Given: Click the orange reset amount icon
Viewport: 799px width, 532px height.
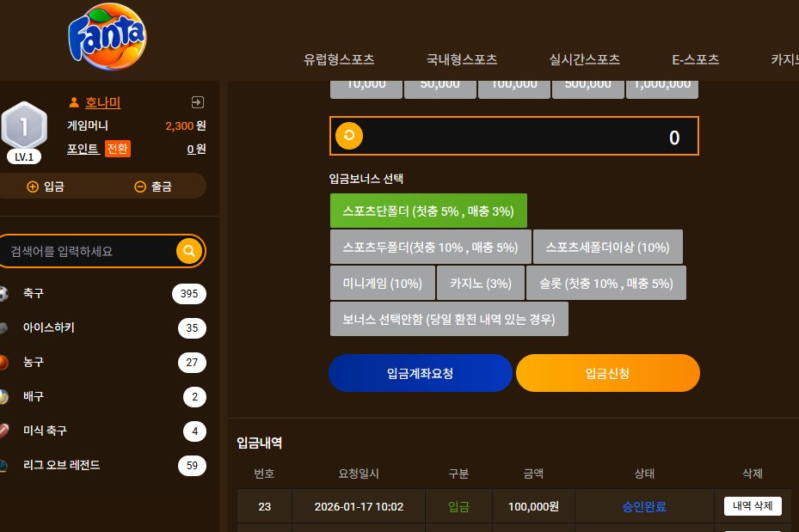Looking at the screenshot, I should (349, 136).
